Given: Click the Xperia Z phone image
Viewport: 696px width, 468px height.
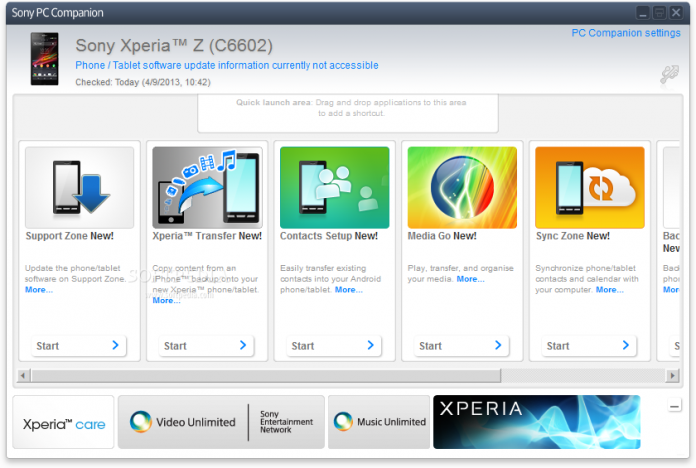Looking at the screenshot, I should (x=44, y=59).
